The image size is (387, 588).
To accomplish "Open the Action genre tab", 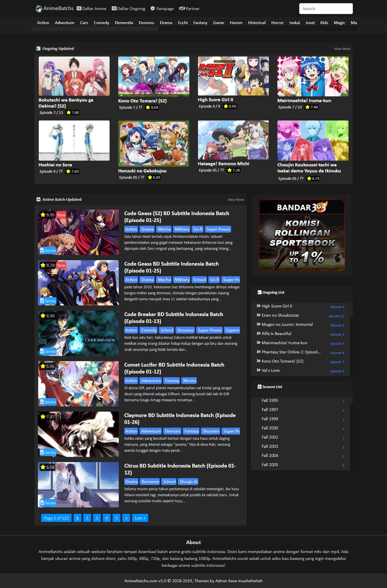I will 43,23.
